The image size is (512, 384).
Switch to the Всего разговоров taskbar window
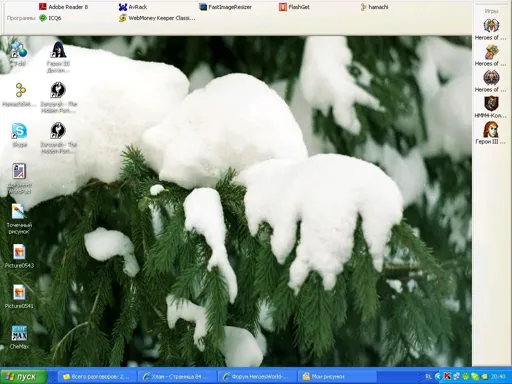pos(97,377)
